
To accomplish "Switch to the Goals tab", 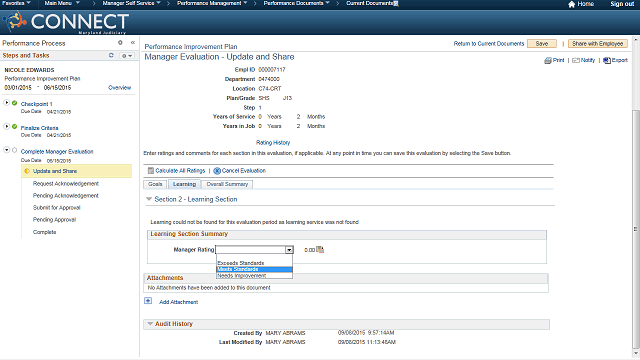I will pos(155,184).
